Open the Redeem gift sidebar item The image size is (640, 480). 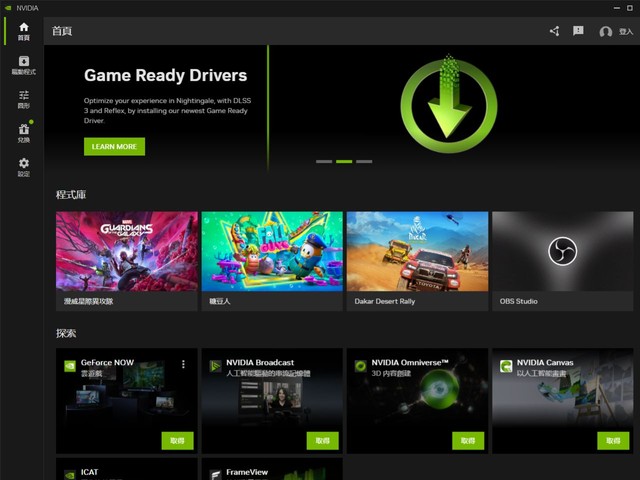24,133
